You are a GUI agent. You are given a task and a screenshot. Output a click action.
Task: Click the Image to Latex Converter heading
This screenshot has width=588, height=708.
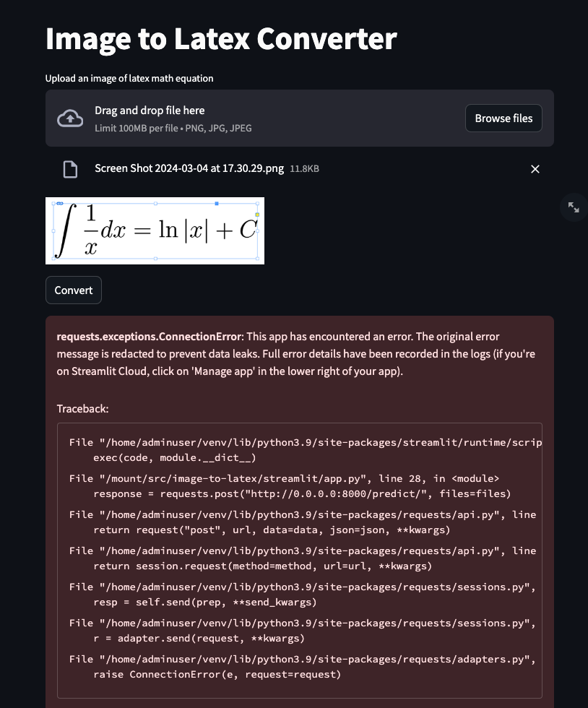221,39
